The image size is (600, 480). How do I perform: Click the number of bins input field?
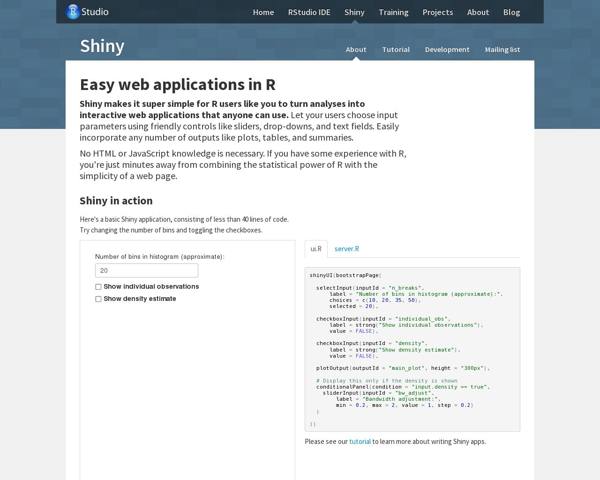point(146,270)
